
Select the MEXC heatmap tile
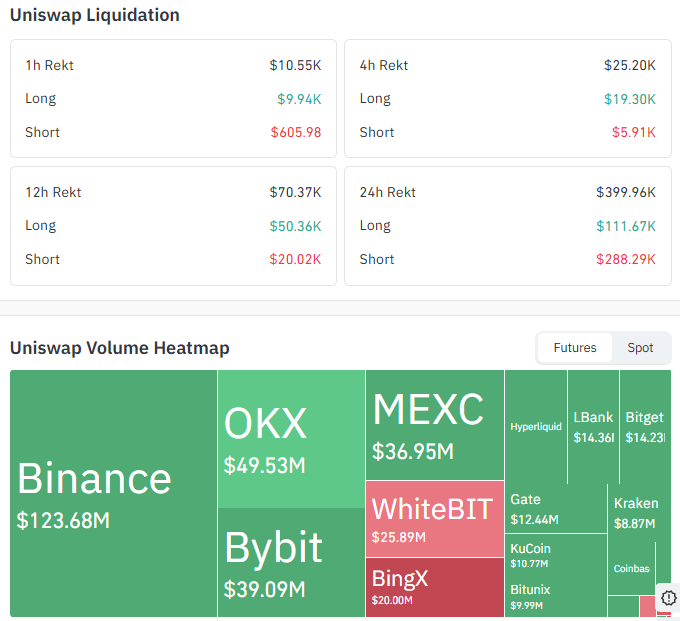coord(435,425)
